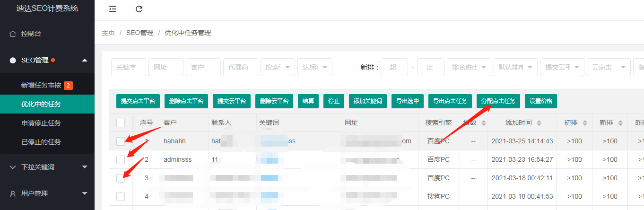
Task: Click the refresh icon in top bar
Action: pos(139,9)
